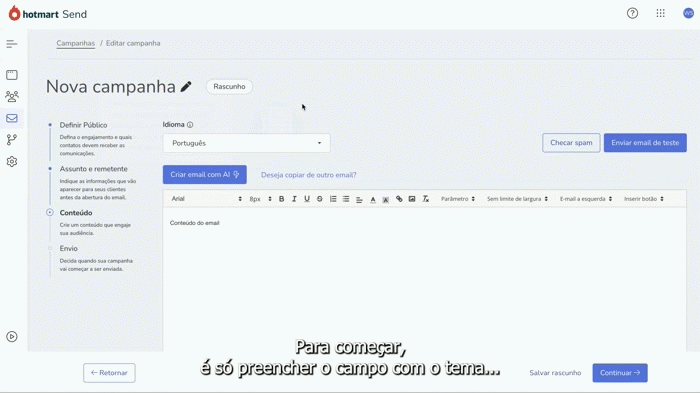Open Sem limite de largura dropdown
The width and height of the screenshot is (700, 393).
point(517,199)
